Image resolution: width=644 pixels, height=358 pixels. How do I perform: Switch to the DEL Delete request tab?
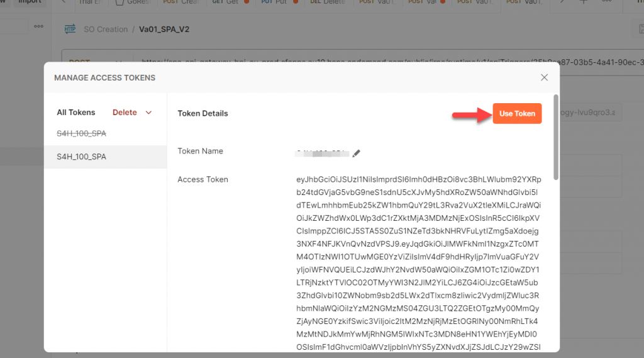(x=328, y=2)
